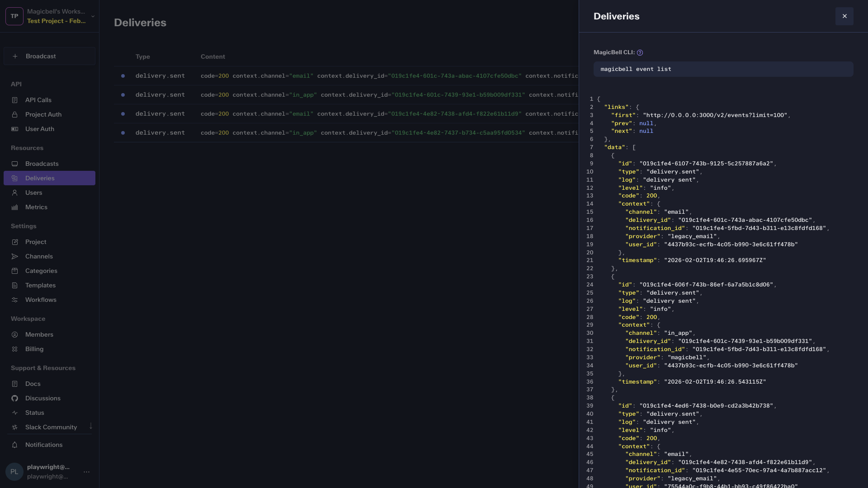Open the user account ellipsis menu
This screenshot has height=488, width=868.
click(x=87, y=472)
